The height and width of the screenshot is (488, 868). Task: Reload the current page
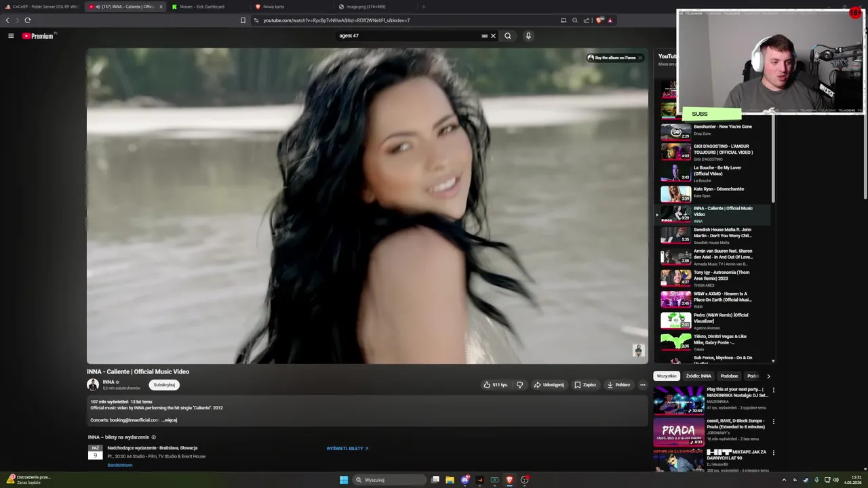click(x=28, y=20)
